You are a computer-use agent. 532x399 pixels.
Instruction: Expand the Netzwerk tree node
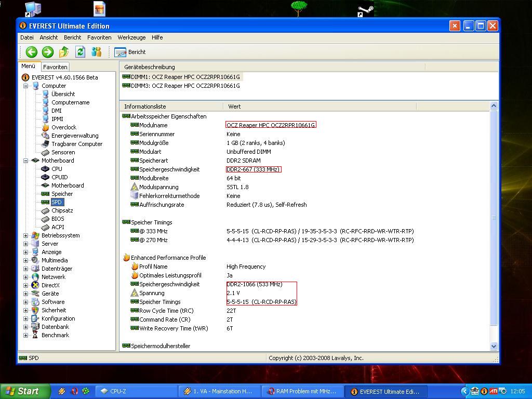pyautogui.click(x=26, y=277)
